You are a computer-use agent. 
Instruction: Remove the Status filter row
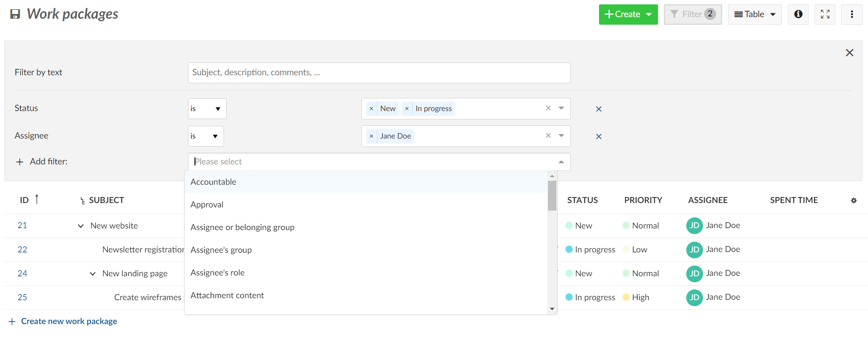click(598, 109)
